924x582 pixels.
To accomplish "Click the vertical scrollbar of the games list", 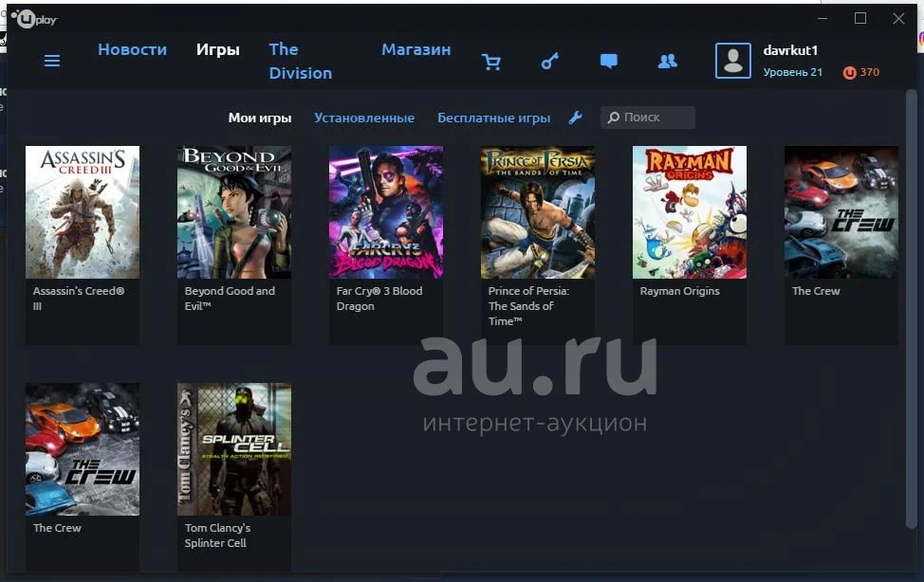I will coord(911,309).
